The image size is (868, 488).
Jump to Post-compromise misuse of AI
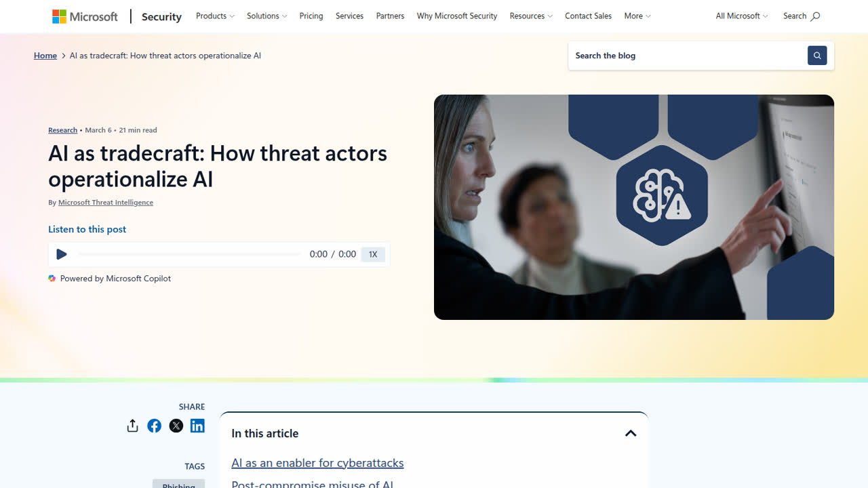click(313, 484)
